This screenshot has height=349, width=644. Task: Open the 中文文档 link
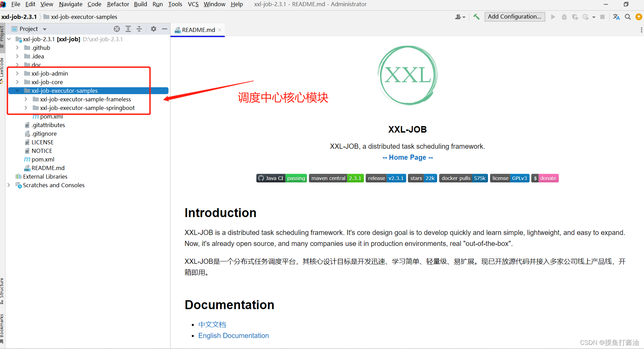click(x=212, y=325)
